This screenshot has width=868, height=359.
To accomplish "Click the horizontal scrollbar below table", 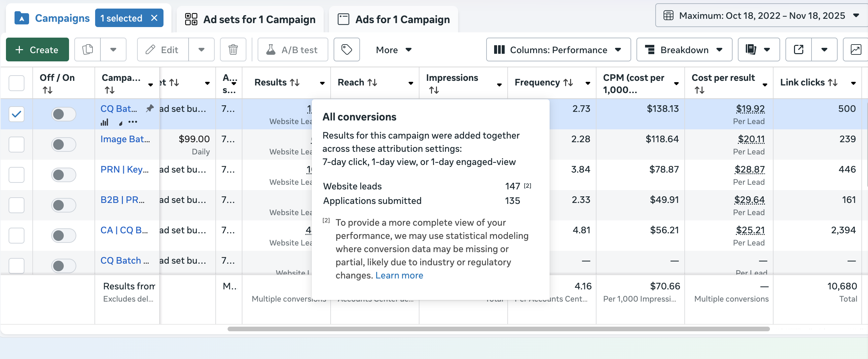I will (x=498, y=329).
